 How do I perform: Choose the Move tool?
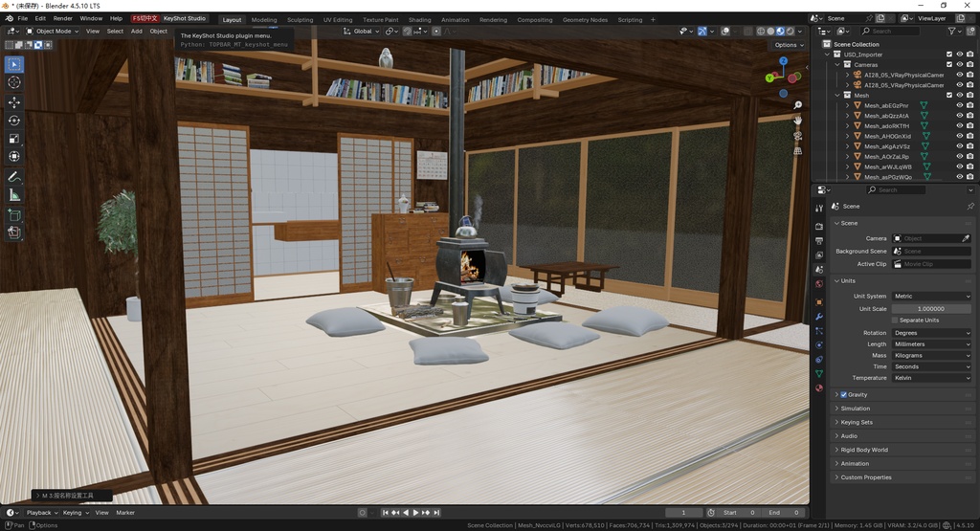(13, 102)
